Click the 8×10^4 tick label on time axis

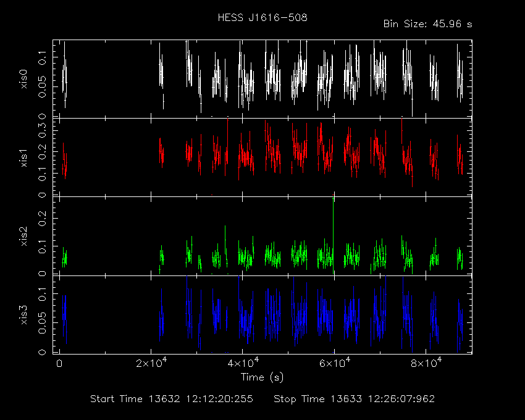(426, 362)
